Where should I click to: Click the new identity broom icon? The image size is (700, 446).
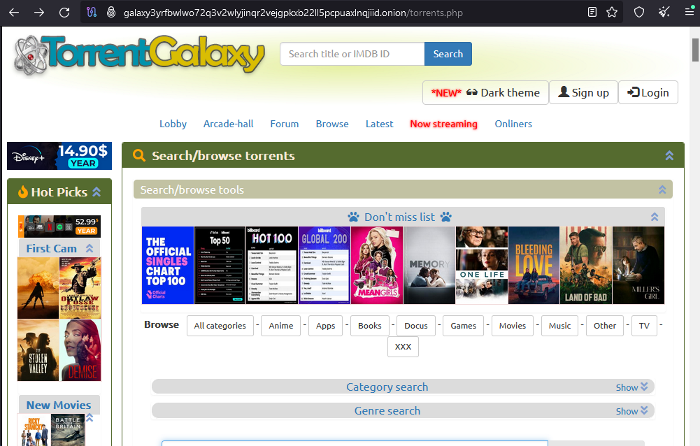pyautogui.click(x=664, y=13)
